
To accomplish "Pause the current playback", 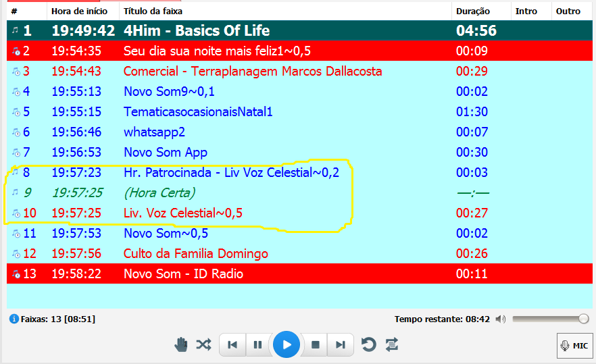I will 257,344.
